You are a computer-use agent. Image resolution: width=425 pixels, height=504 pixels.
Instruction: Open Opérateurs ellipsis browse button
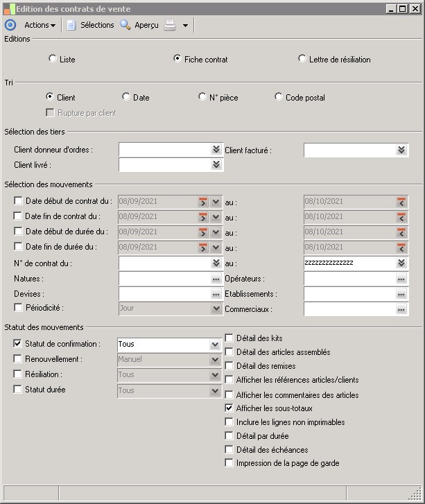(401, 279)
